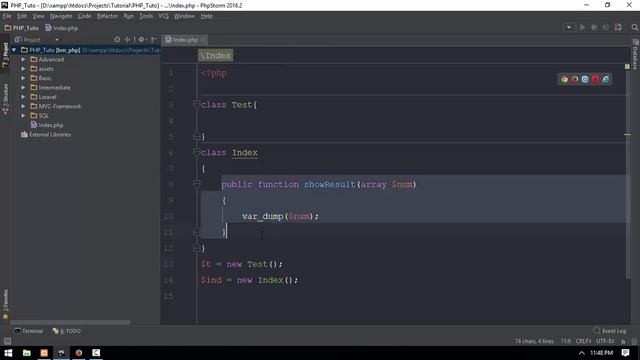
Task: Open the Window menu
Action: (184, 16)
